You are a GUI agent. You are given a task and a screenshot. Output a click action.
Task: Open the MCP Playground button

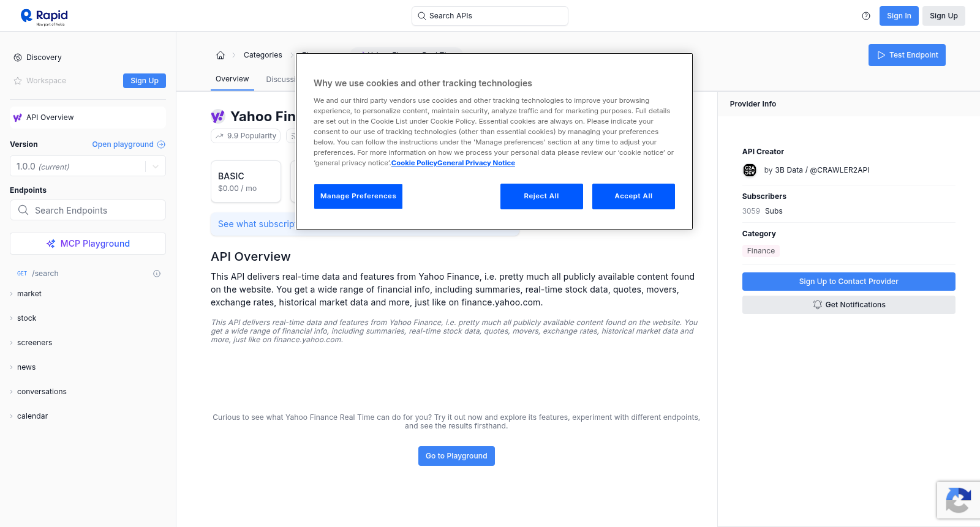click(x=88, y=244)
